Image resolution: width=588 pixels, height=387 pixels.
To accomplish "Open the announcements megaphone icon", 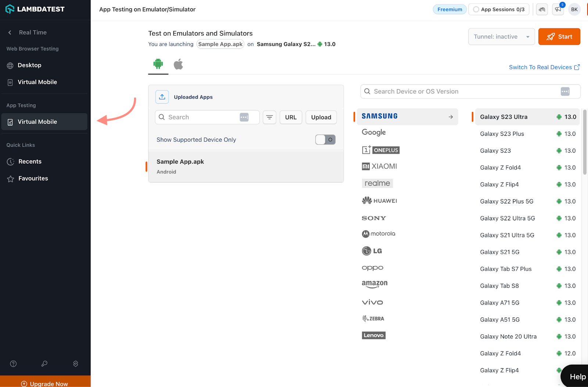I will point(558,10).
